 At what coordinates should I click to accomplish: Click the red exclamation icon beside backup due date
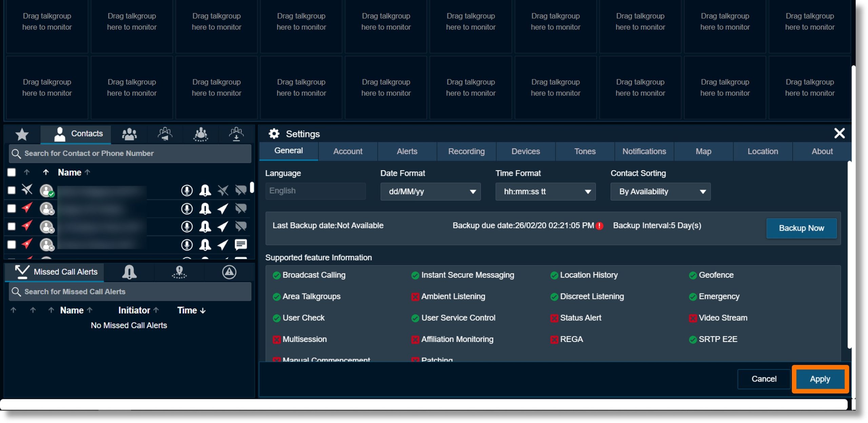tap(599, 226)
